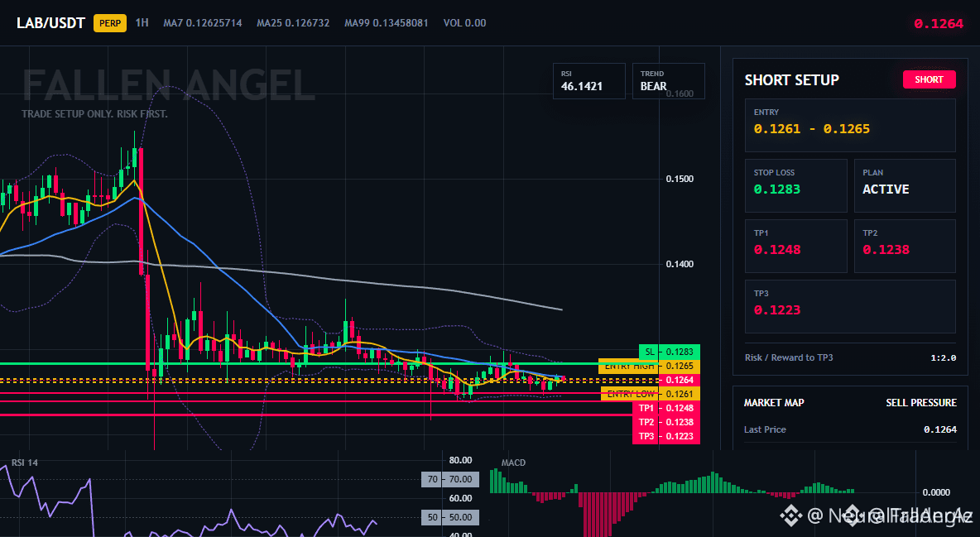
Task: Click the 1:2.0 risk reward value
Action: tap(943, 357)
